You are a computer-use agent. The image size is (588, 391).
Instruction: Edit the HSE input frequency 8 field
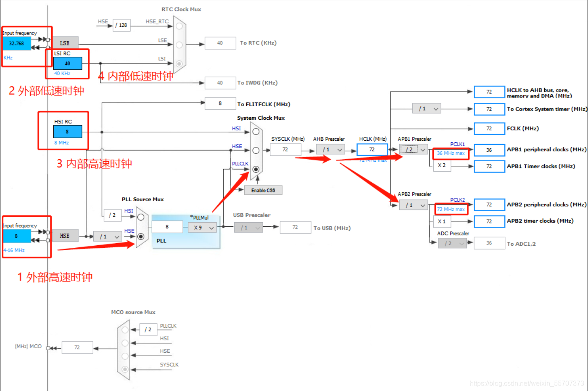pyautogui.click(x=17, y=236)
